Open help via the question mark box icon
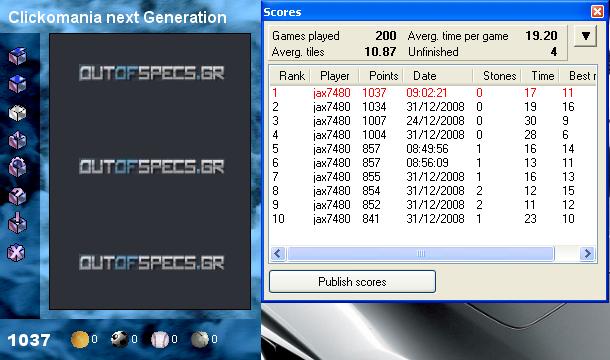This screenshot has height=360, width=610. 18,196
